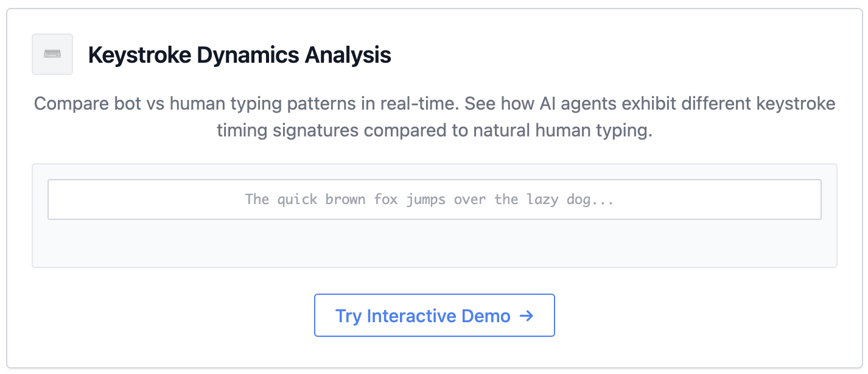
Task: Focus the quick brown fox text box
Action: pyautogui.click(x=434, y=199)
